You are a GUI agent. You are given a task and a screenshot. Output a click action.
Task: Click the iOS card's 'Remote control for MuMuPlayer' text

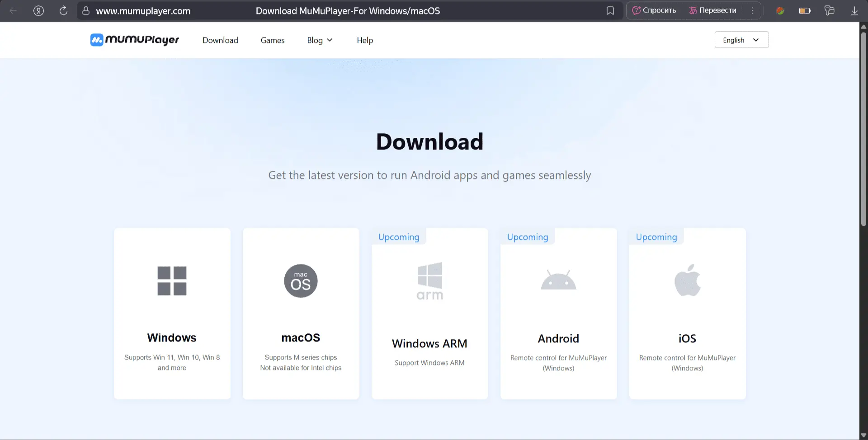point(687,358)
